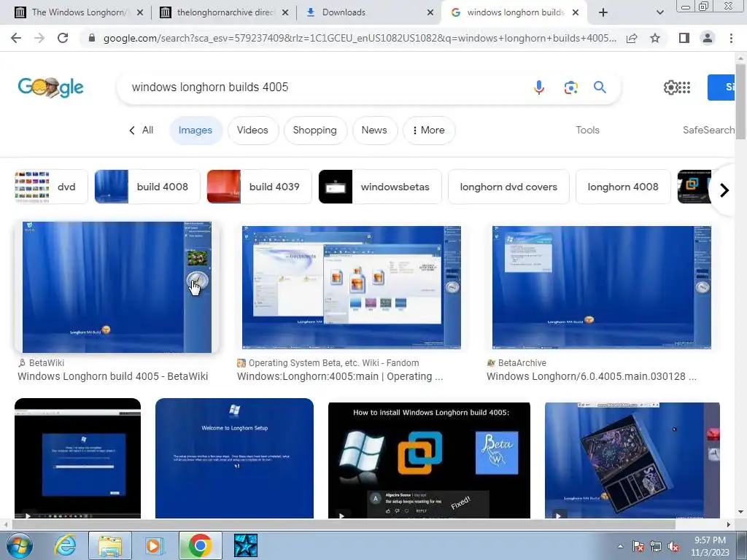Open the blue star app on the taskbar
Screen dimensions: 747x560
[x=246, y=545]
